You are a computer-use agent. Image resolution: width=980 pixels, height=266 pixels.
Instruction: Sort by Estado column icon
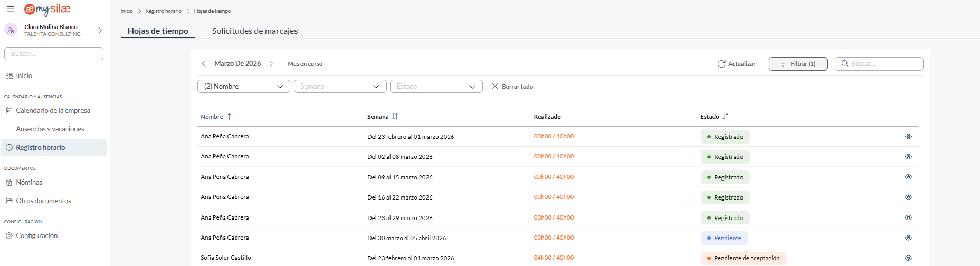726,117
